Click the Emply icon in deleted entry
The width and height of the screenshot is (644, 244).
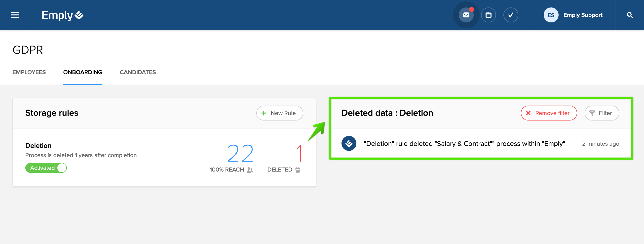click(349, 144)
